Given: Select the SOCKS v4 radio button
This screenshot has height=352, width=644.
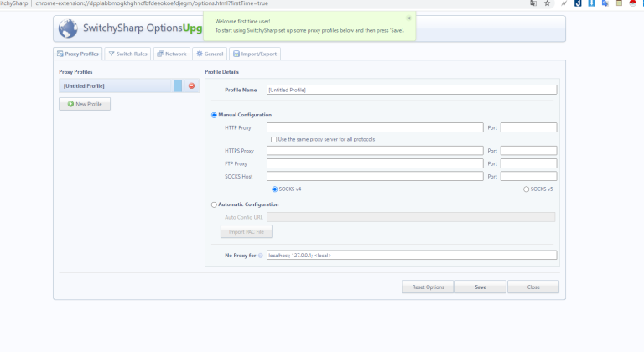Looking at the screenshot, I should coord(275,189).
